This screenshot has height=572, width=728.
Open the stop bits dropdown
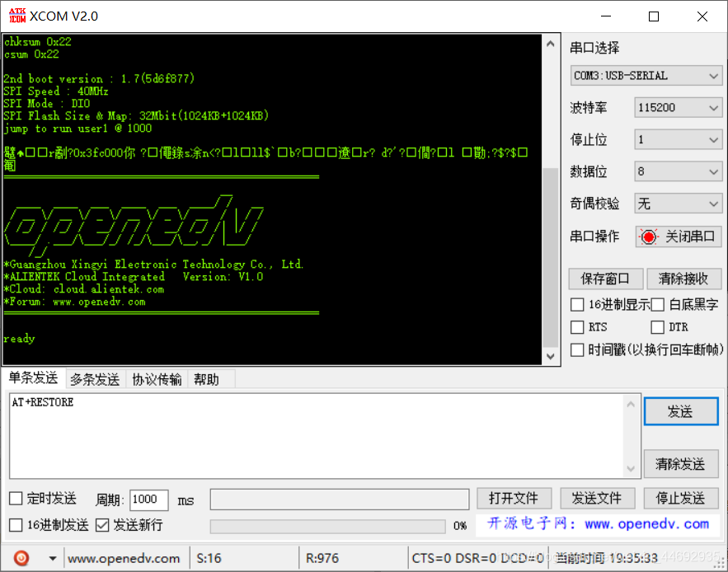click(678, 140)
